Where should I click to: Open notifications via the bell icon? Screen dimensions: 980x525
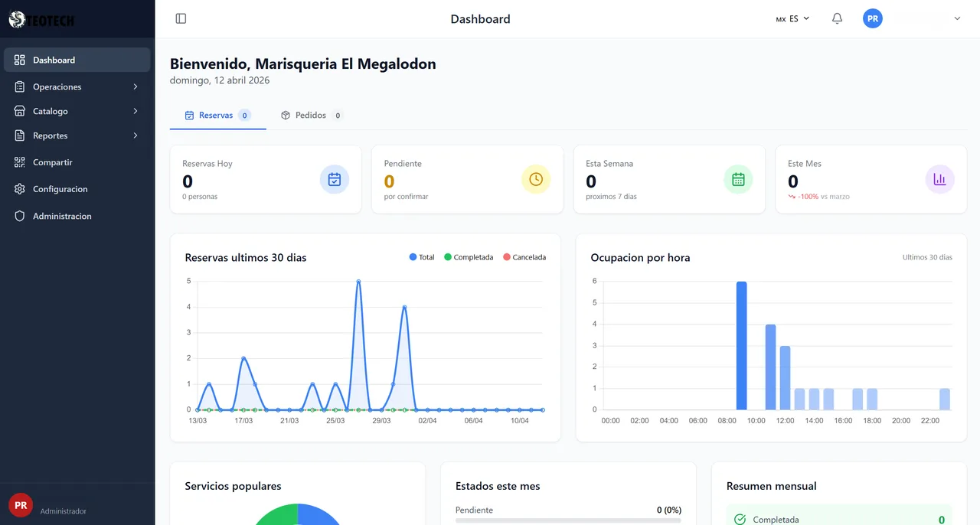pyautogui.click(x=837, y=18)
